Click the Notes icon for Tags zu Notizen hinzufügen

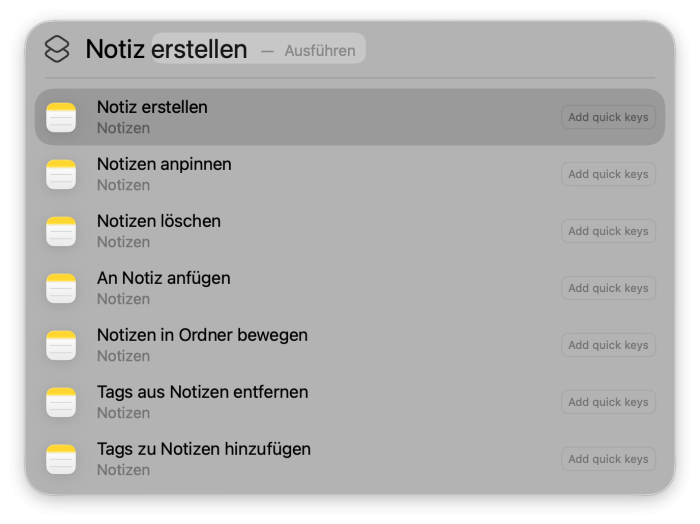pyautogui.click(x=61, y=459)
